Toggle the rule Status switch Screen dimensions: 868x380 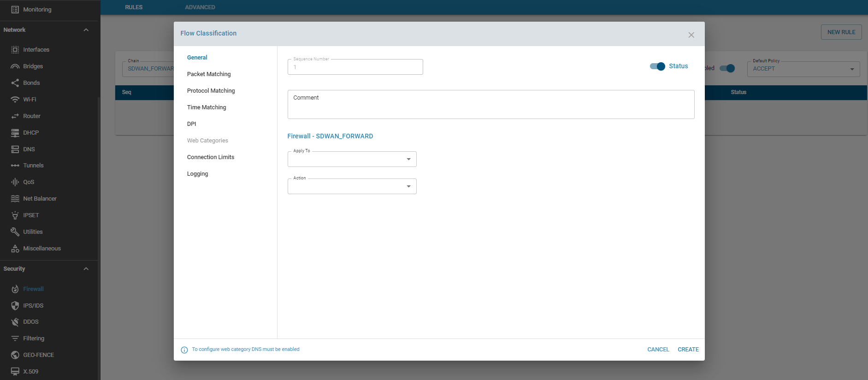[x=657, y=66]
